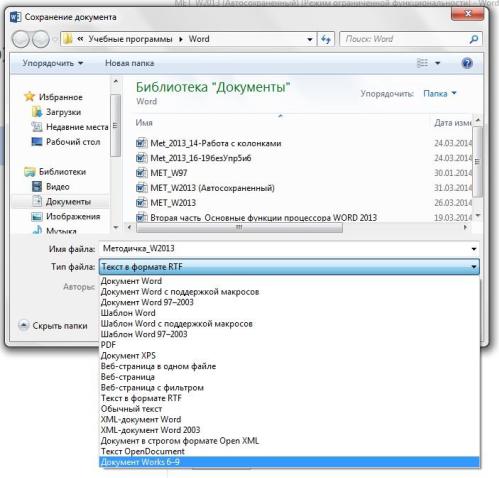Viewport: 499px width, 478px height.
Task: Select XML-документ Word option
Action: (289, 419)
